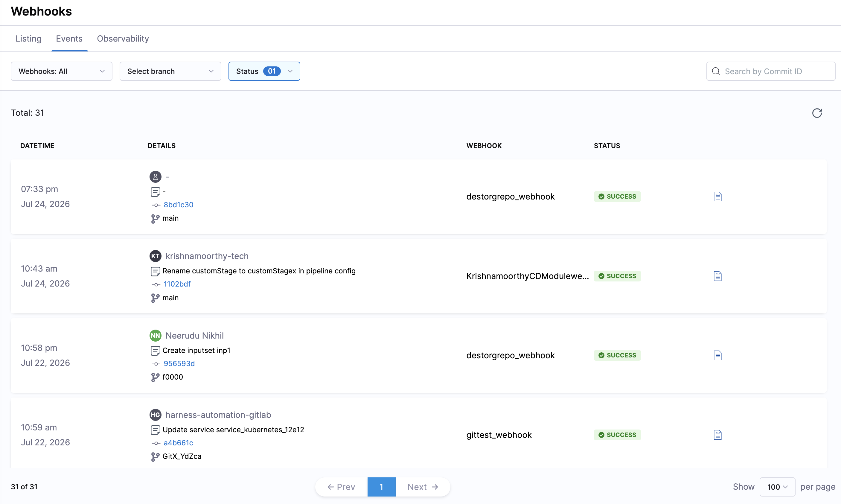Refresh the webhook events list

pyautogui.click(x=817, y=113)
